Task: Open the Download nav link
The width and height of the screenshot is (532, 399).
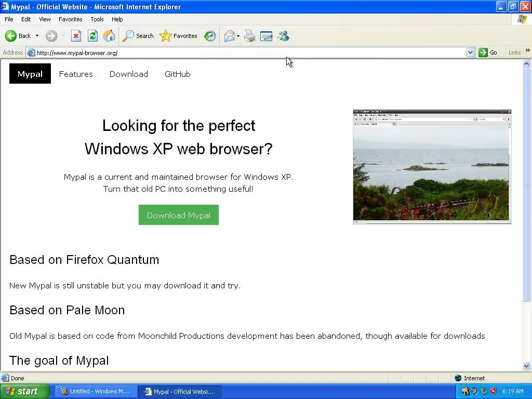Action: [x=129, y=74]
